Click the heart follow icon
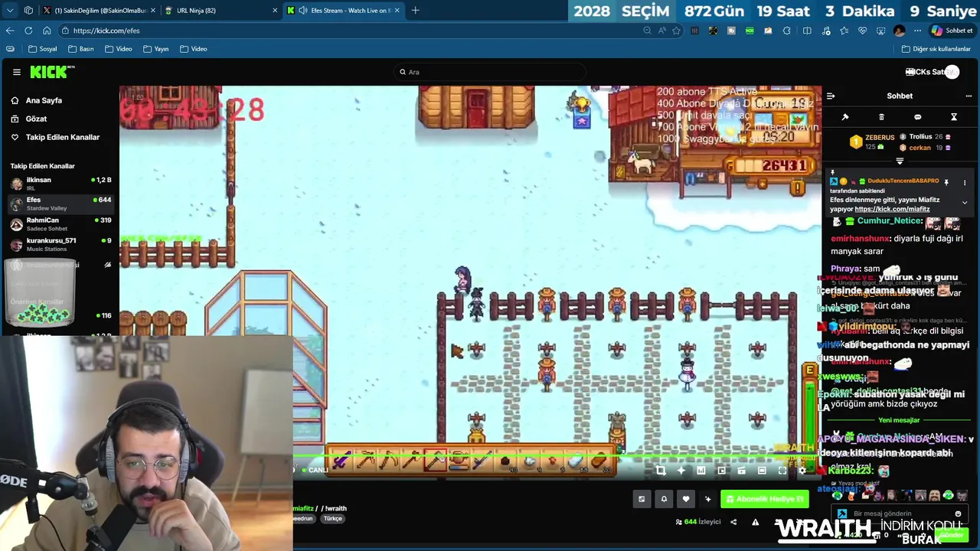The height and width of the screenshot is (551, 980). click(x=686, y=499)
